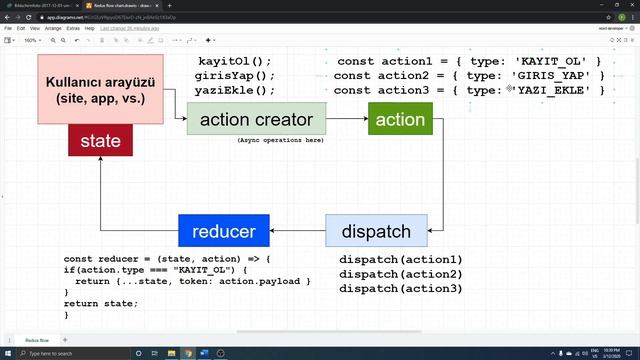The image size is (640, 360).
Task: Undo the last change
Action: click(77, 40)
